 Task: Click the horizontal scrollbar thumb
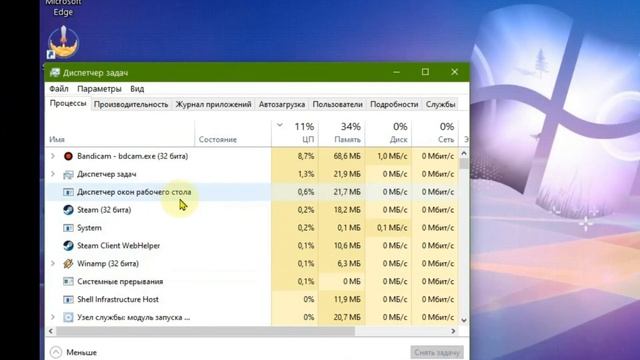[x=205, y=331]
